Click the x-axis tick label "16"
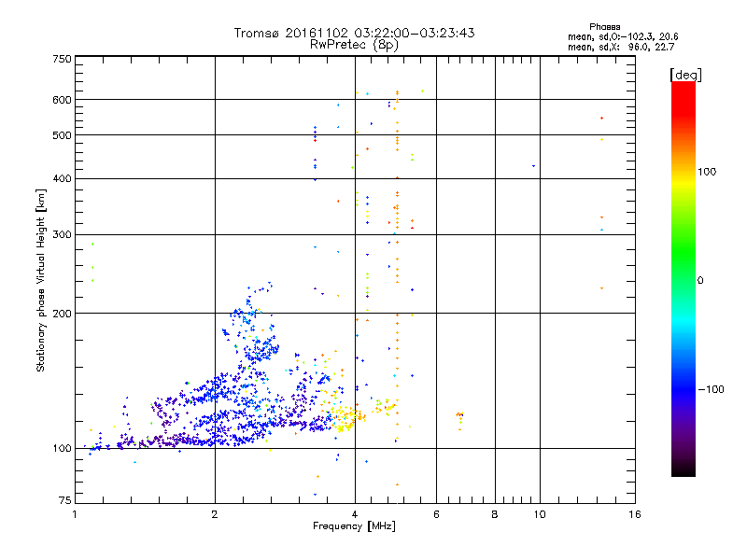The width and height of the screenshot is (747, 560). 635,514
